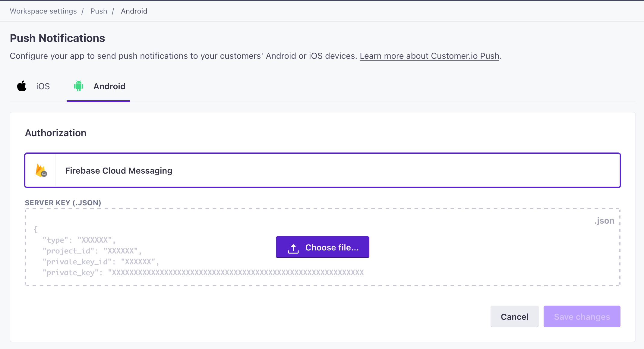
Task: Open Learn more about Customer.io Push link
Action: (430, 56)
